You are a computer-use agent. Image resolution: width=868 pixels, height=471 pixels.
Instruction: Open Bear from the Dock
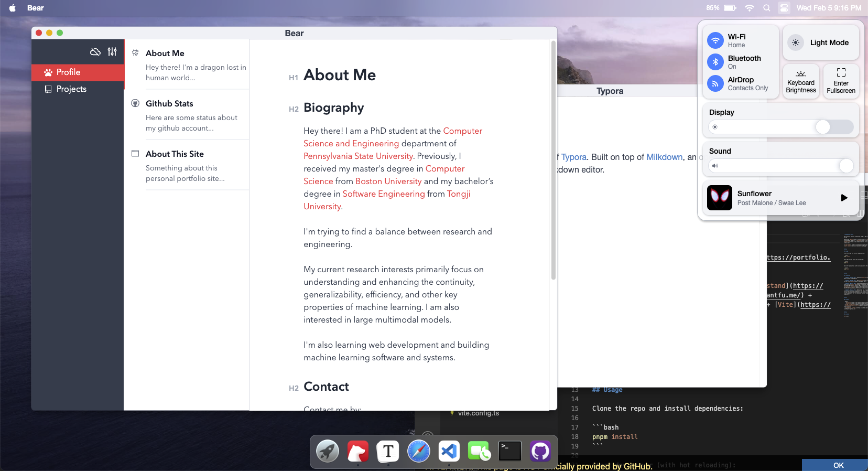[x=358, y=451]
